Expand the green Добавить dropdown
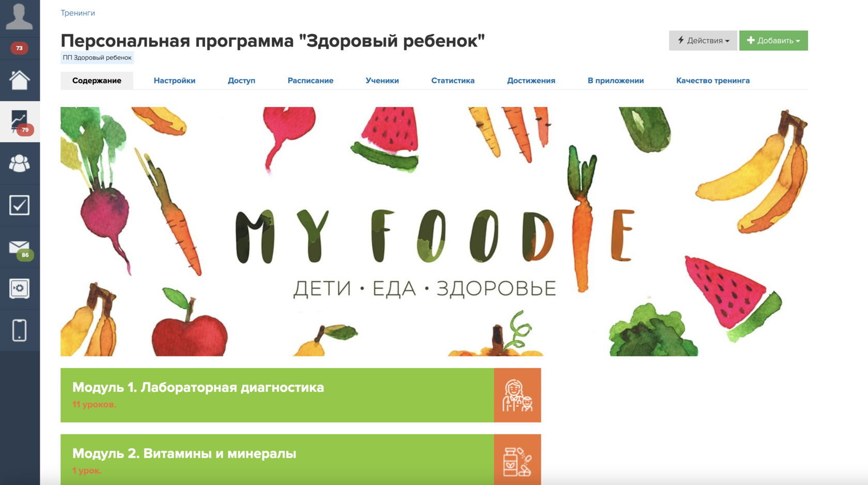Screen dimensions: 868x485 [773, 40]
